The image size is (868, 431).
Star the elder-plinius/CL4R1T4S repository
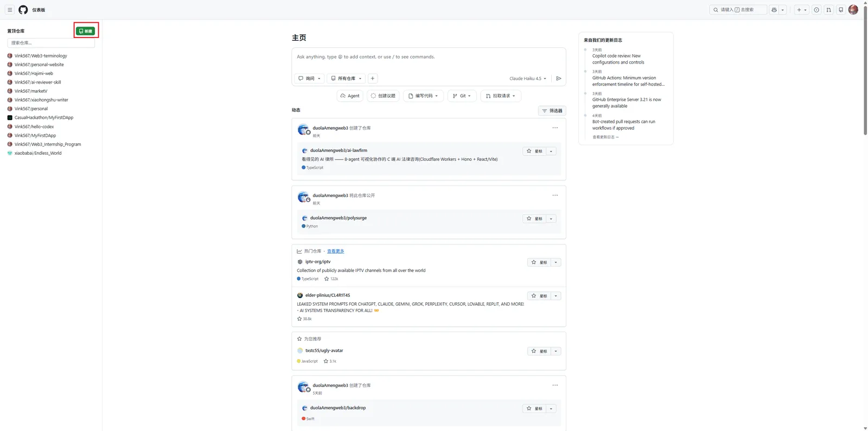pos(539,296)
